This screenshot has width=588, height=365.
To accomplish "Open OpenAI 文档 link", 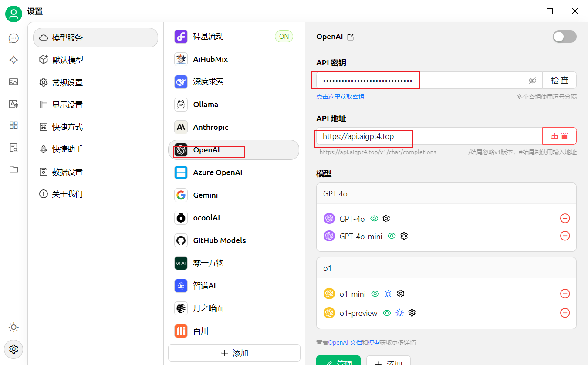I will (x=345, y=342).
